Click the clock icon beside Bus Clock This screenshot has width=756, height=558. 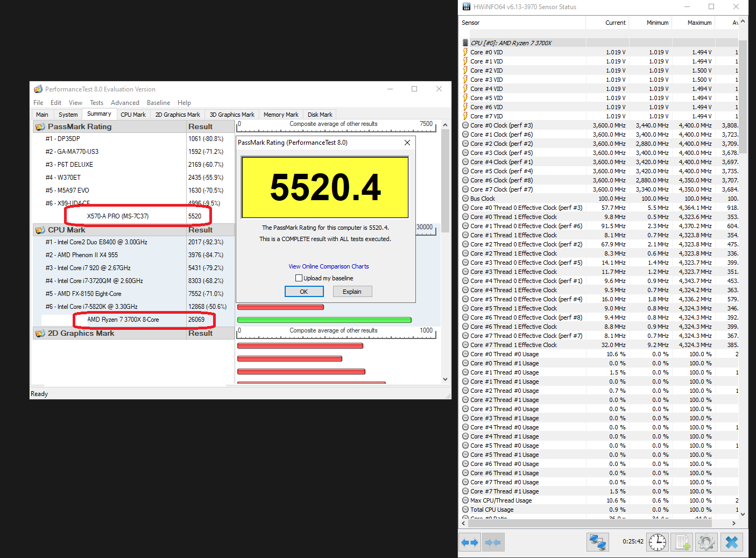point(465,199)
